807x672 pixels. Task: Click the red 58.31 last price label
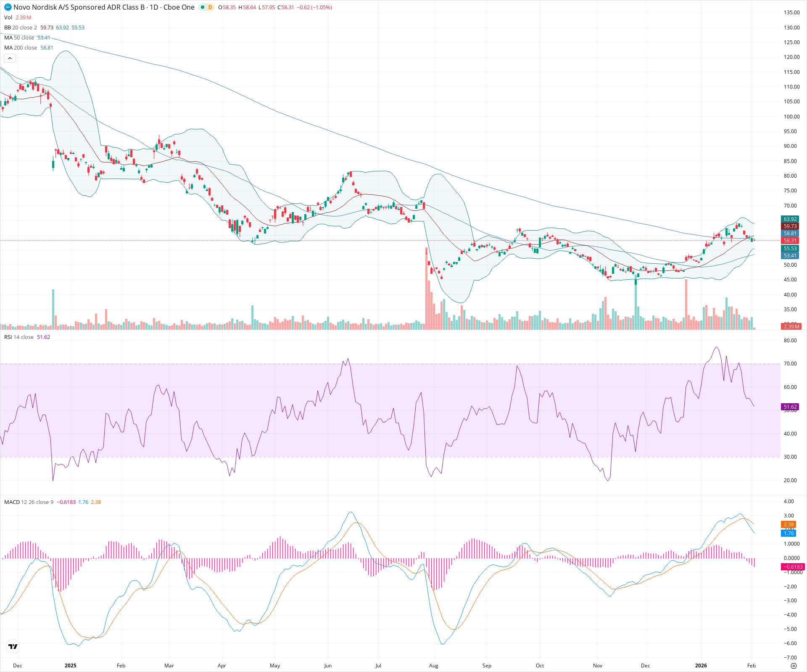790,240
